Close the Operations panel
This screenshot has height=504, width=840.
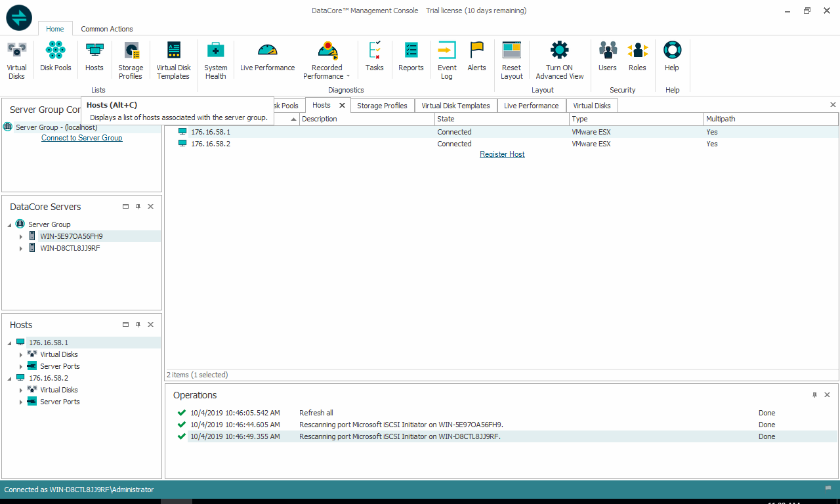pos(827,394)
